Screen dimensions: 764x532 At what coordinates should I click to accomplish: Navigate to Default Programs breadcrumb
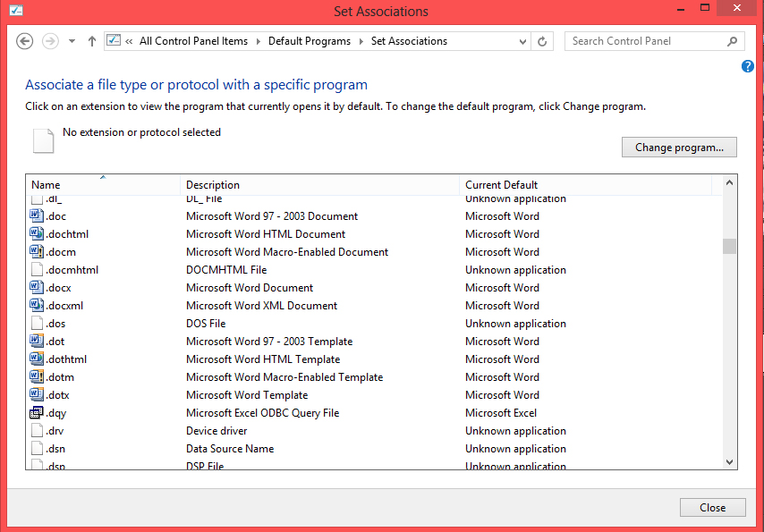[x=310, y=41]
